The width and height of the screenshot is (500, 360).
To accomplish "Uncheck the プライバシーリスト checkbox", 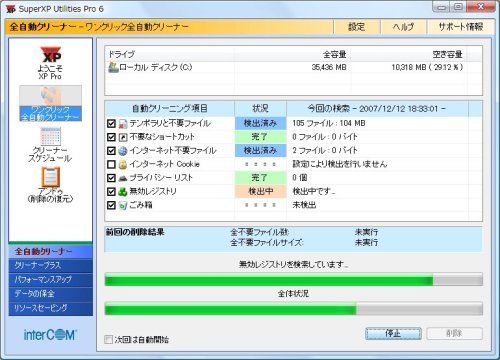I will coord(111,178).
